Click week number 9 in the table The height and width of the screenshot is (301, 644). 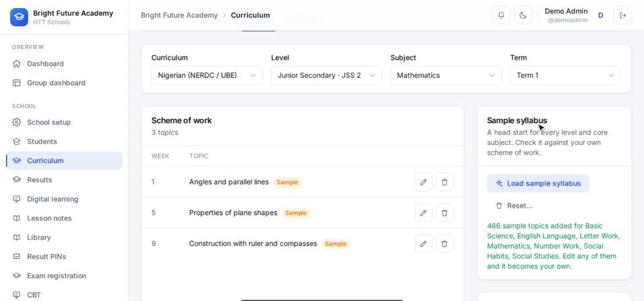pyautogui.click(x=154, y=244)
